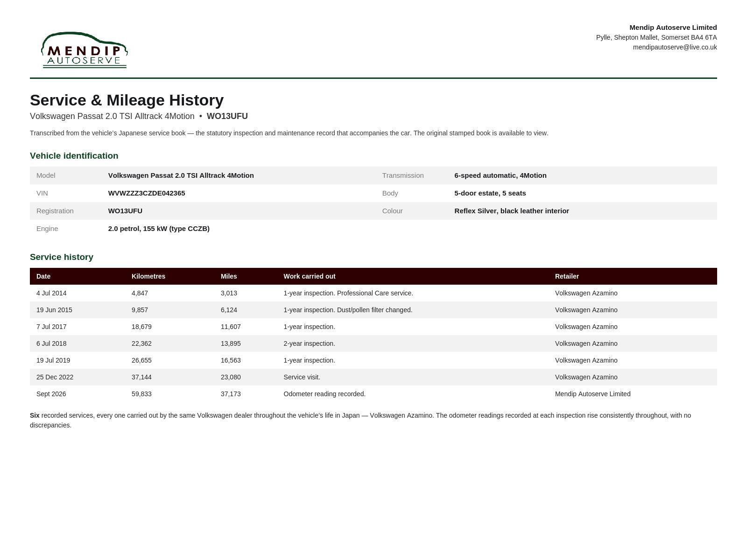Click the Kilometres column header
Screen dimensions: 747x560
(x=148, y=276)
